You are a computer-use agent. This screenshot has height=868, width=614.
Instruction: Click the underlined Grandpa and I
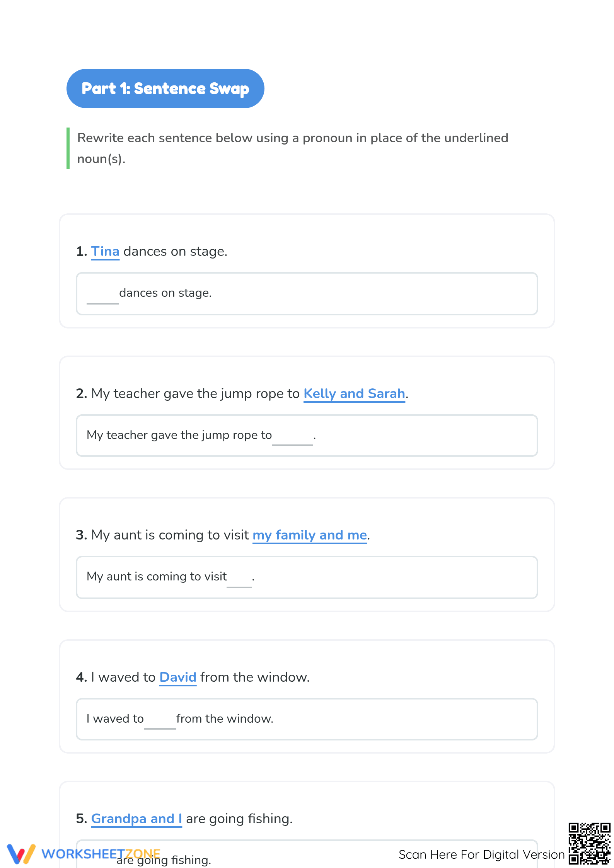point(136,819)
